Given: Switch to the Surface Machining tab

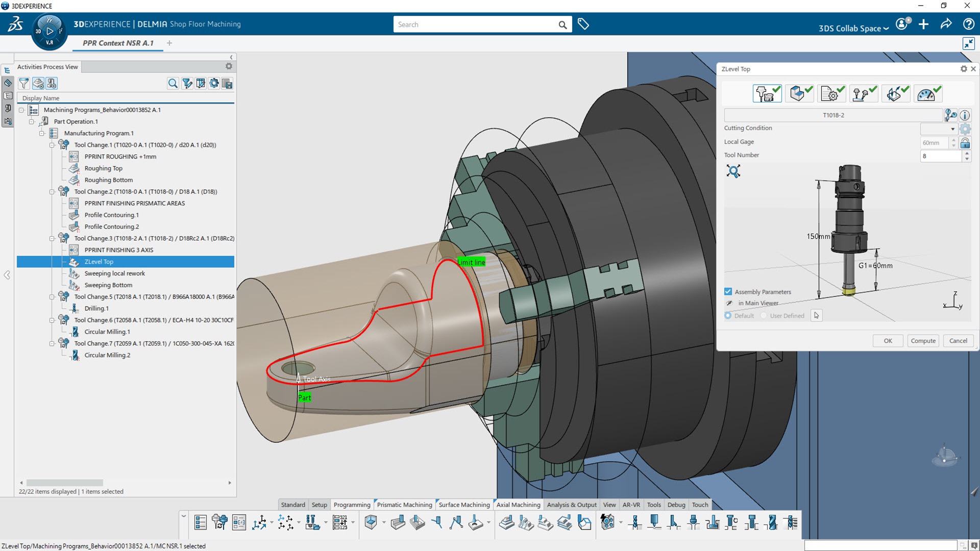Looking at the screenshot, I should [x=464, y=505].
